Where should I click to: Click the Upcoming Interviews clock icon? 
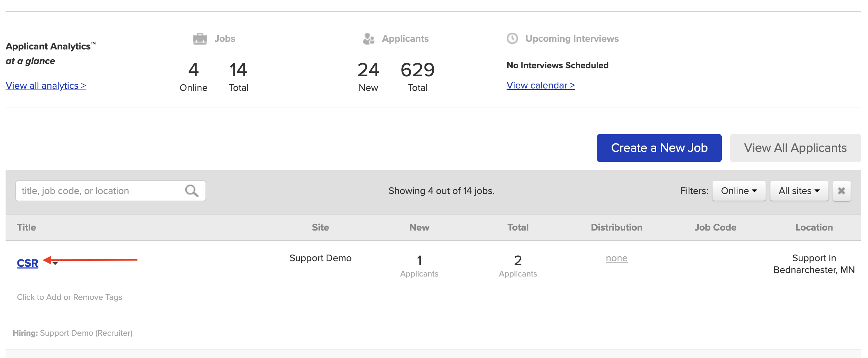[512, 38]
